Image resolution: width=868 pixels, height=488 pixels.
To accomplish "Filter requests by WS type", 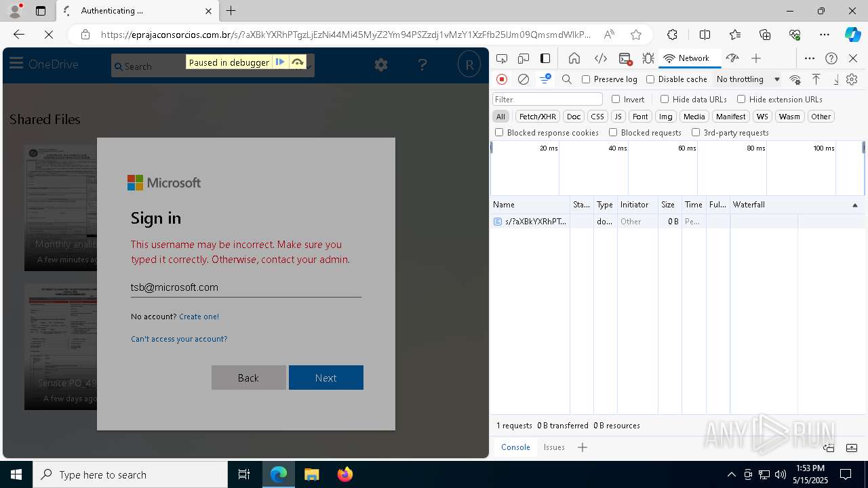I will (x=762, y=117).
